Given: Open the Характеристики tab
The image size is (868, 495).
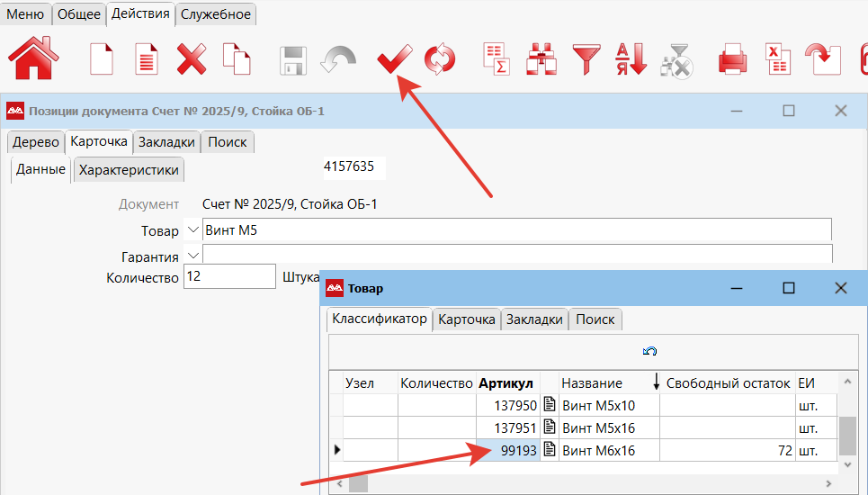Looking at the screenshot, I should click(x=129, y=169).
